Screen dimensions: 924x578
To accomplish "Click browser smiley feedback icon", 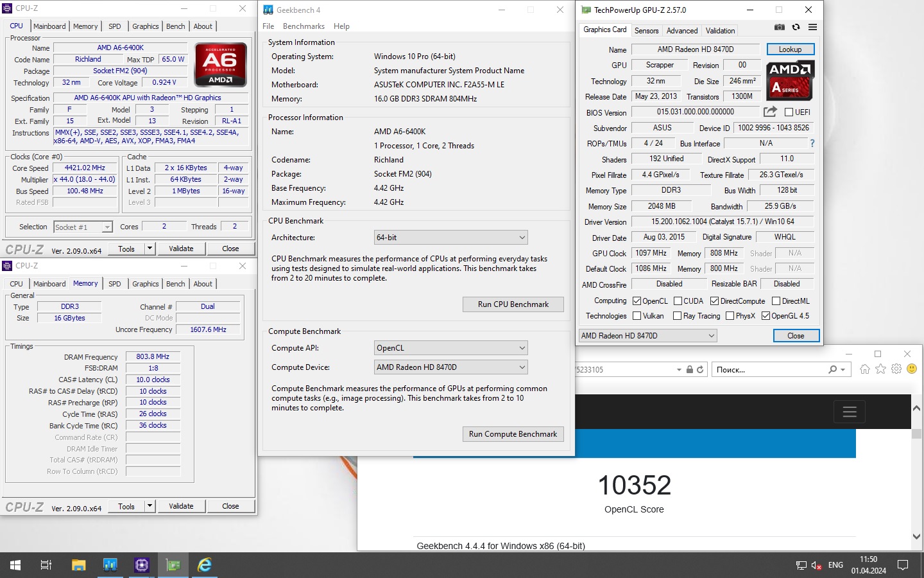I will (x=912, y=369).
